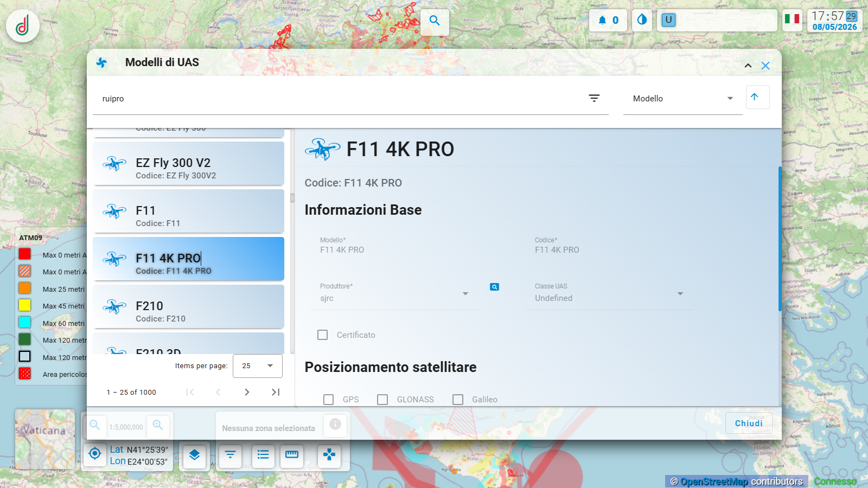Viewport: 868px width, 488px height.
Task: Click the drone icon in F11 4K PRO header
Action: tap(322, 149)
